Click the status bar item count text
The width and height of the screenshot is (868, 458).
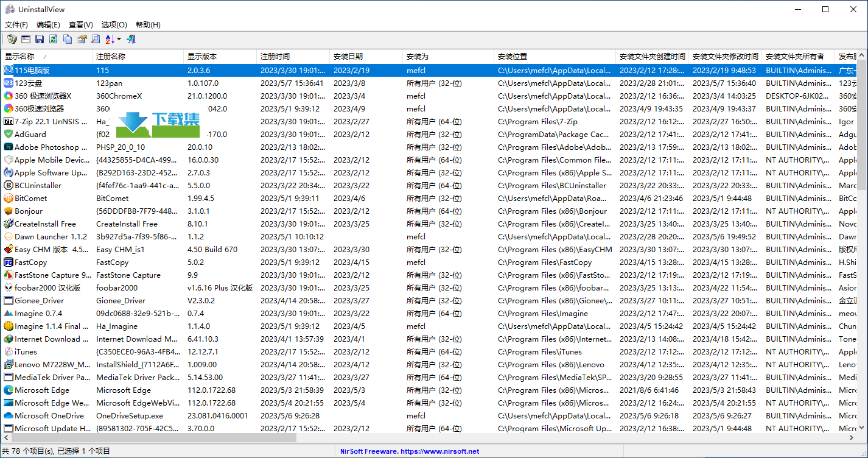coord(56,451)
